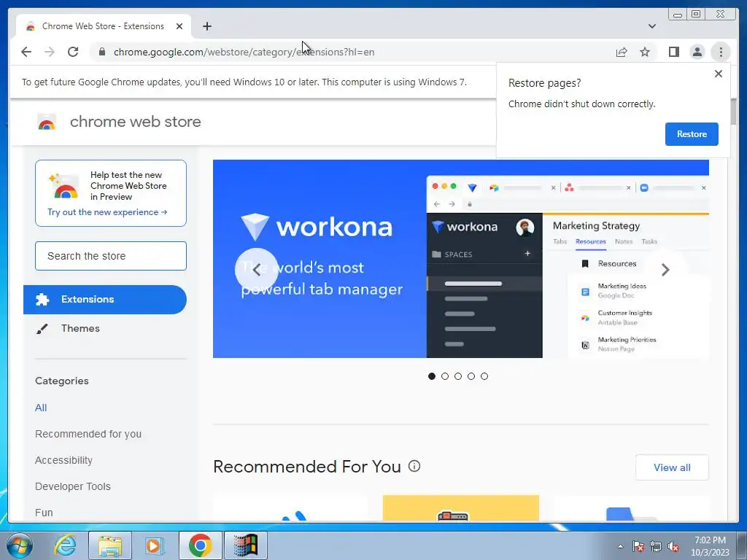Click the address bar URL
Screen dimensions: 747x560
pyautogui.click(x=244, y=52)
